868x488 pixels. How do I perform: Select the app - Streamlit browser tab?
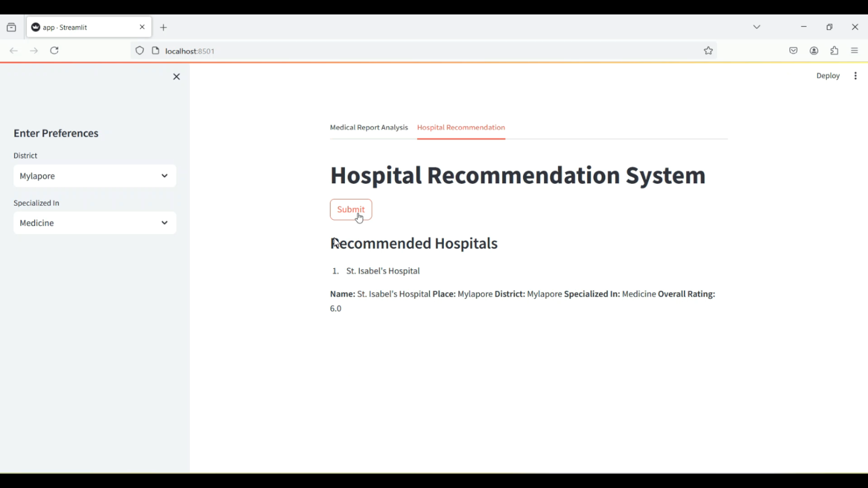pos(89,27)
